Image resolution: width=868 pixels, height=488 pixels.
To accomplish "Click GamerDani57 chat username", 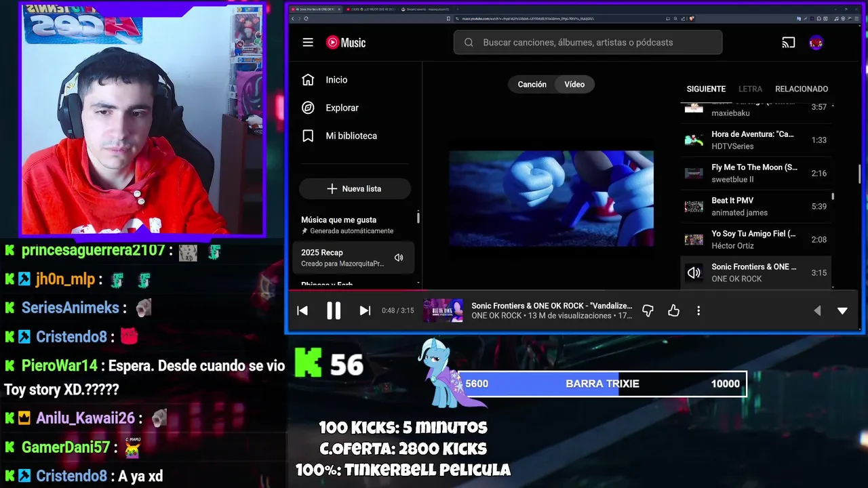I will 65,447.
